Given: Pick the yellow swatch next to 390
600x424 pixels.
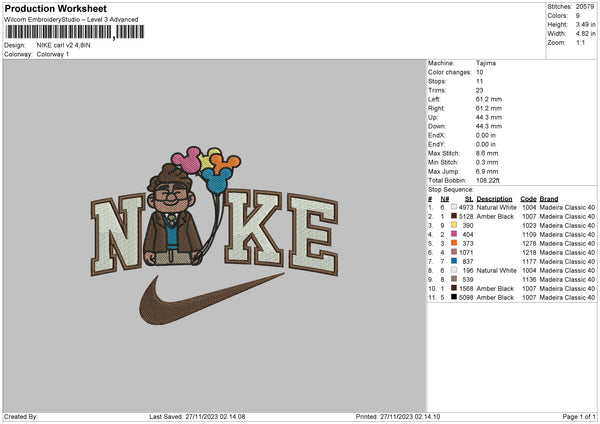Looking at the screenshot, I should coord(454,225).
